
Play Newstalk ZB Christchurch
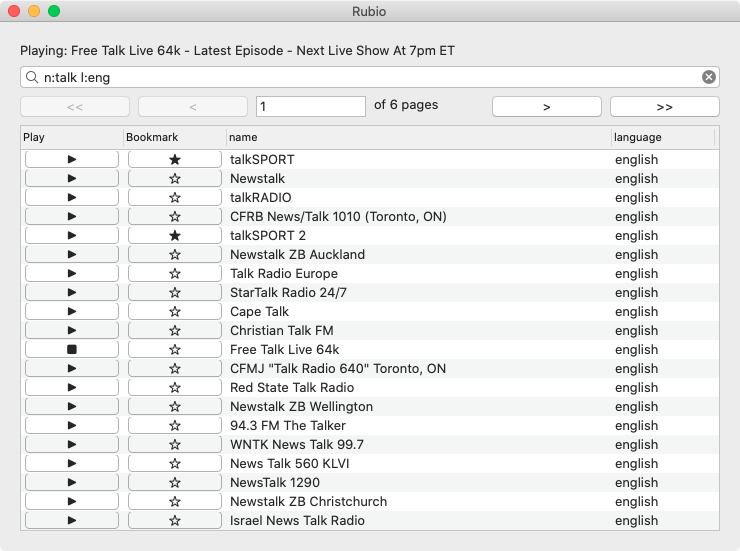pos(72,501)
